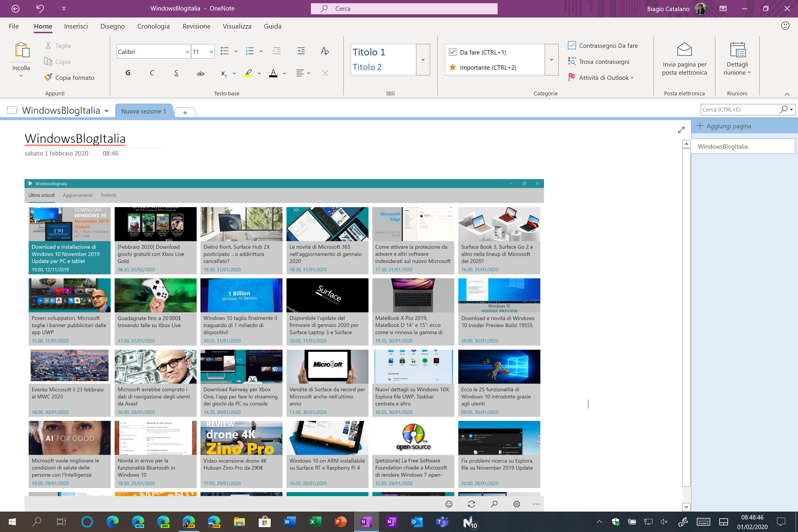Switch to Inserisci ribbon tab

pyautogui.click(x=76, y=26)
